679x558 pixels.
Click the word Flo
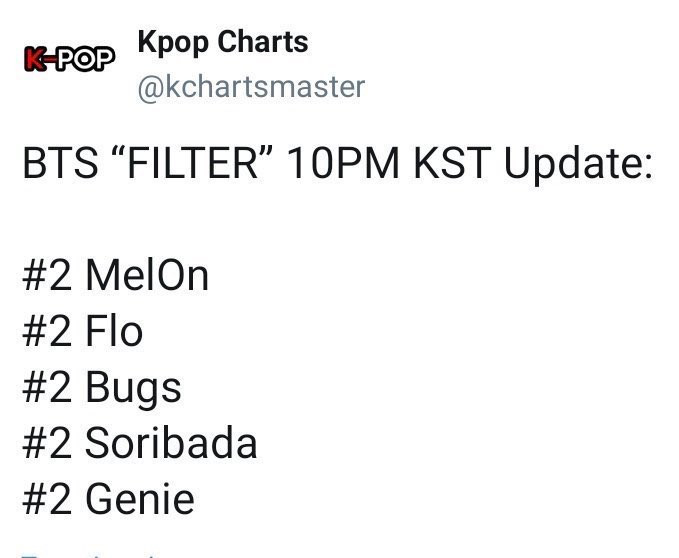point(114,331)
